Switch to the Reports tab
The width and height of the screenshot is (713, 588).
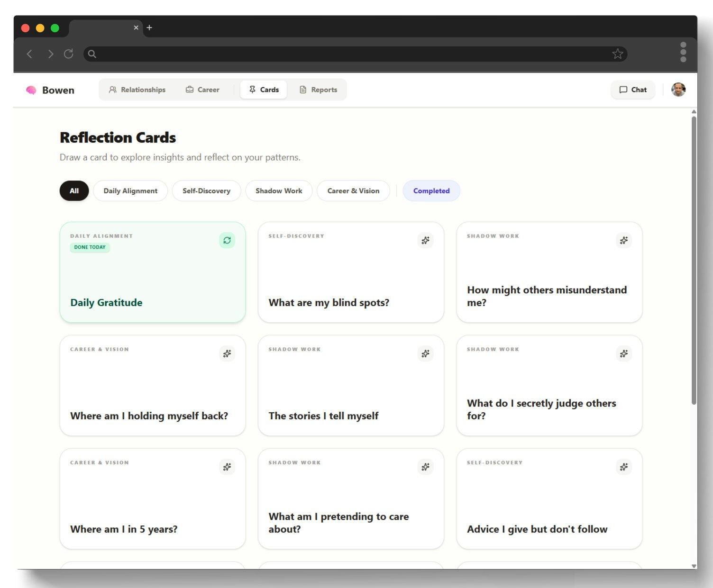[x=319, y=90]
